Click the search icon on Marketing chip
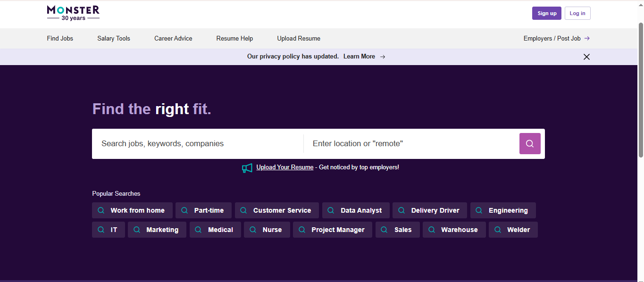The image size is (644, 282). click(137, 230)
